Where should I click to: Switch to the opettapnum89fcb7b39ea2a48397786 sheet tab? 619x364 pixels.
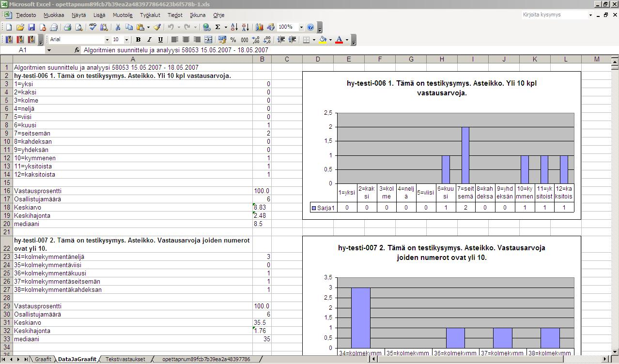point(206,359)
